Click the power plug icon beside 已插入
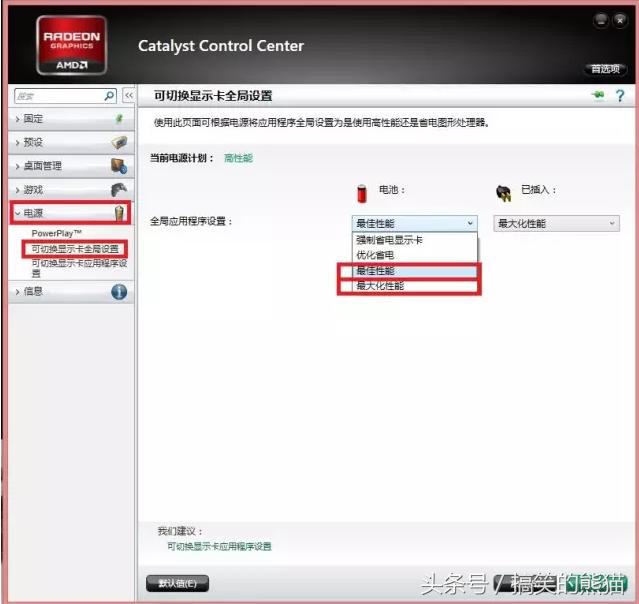This screenshot has height=604, width=639. pos(503,193)
